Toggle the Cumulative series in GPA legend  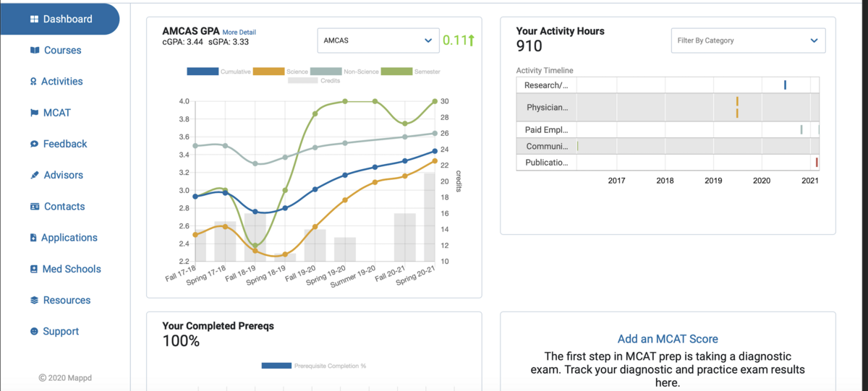218,72
